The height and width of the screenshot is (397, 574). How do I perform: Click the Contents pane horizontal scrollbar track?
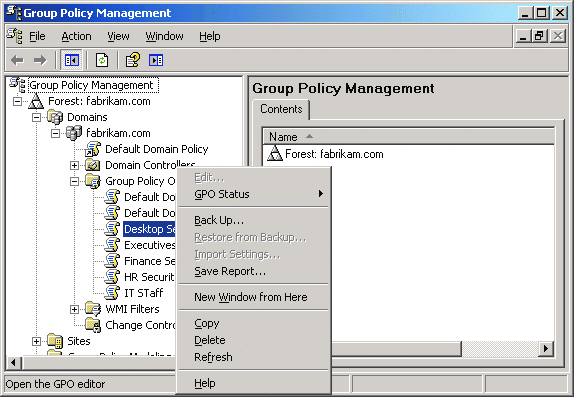tap(500, 348)
